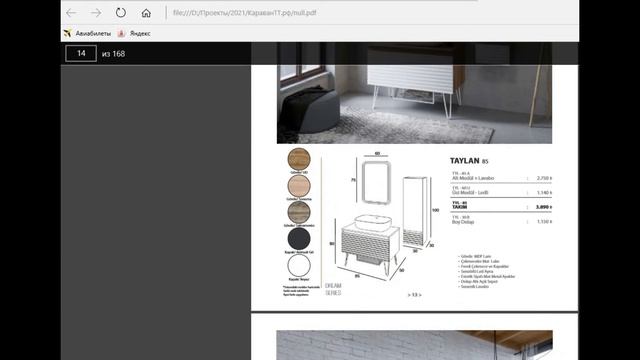Click the 'Boy Dolabı' price row
Image resolution: width=640 pixels, height=360 pixels.
(x=502, y=220)
